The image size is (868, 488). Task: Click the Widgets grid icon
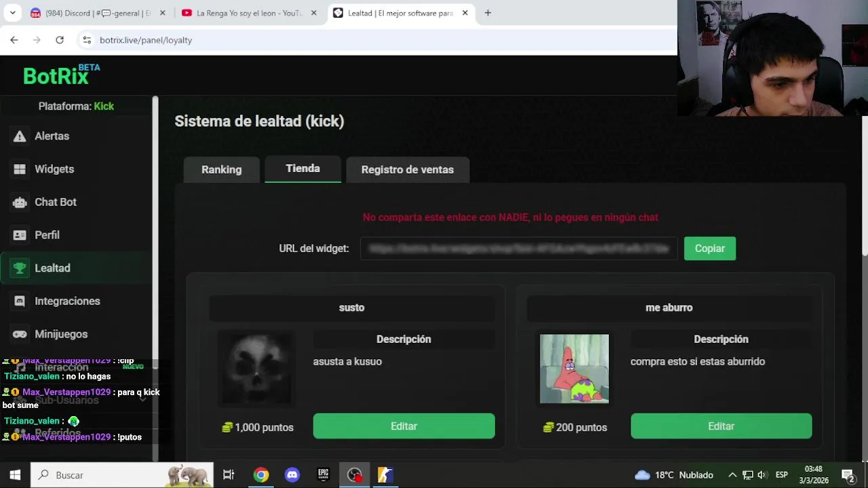[x=20, y=169]
